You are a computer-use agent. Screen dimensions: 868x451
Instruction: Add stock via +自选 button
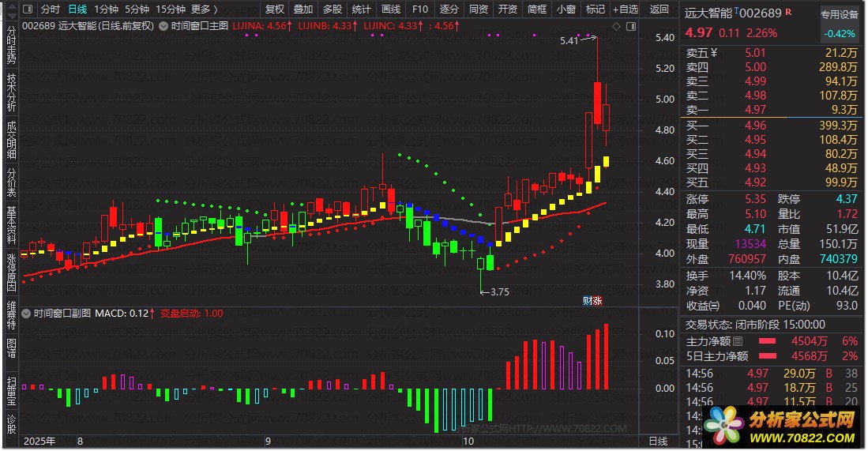coord(626,9)
